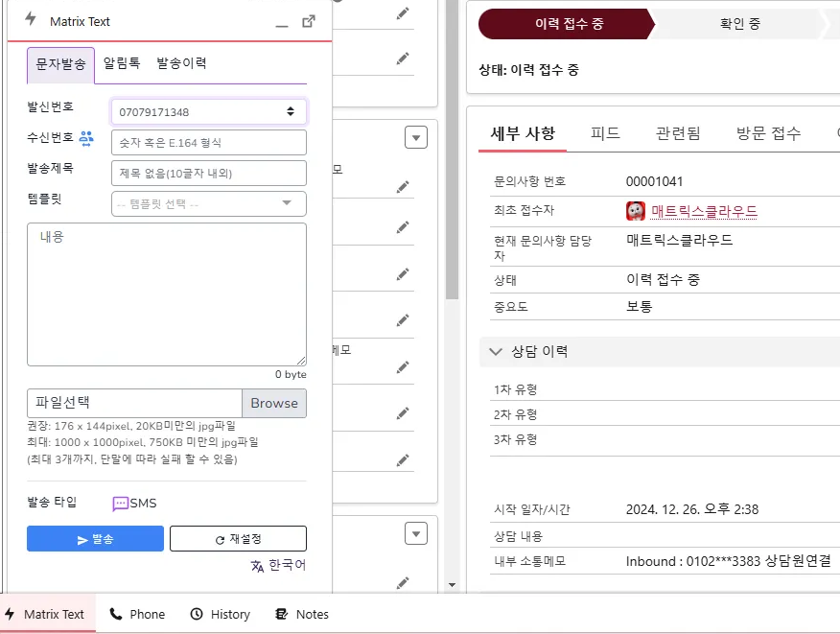This screenshot has height=634, width=840.
Task: Click the translate icon next to 한국어
Action: pyautogui.click(x=257, y=566)
